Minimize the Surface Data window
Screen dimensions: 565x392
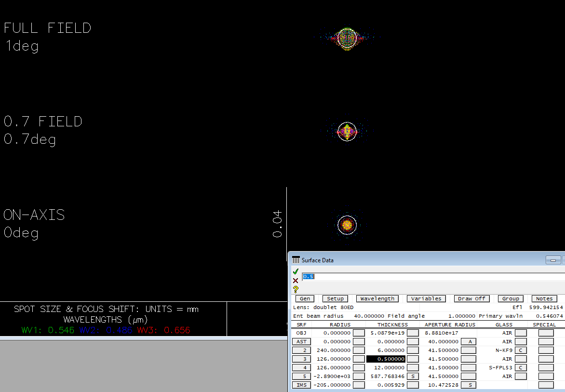(x=553, y=260)
